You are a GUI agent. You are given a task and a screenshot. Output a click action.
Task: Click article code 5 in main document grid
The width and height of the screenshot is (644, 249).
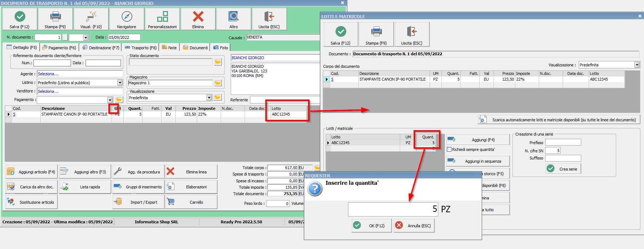pos(14,114)
